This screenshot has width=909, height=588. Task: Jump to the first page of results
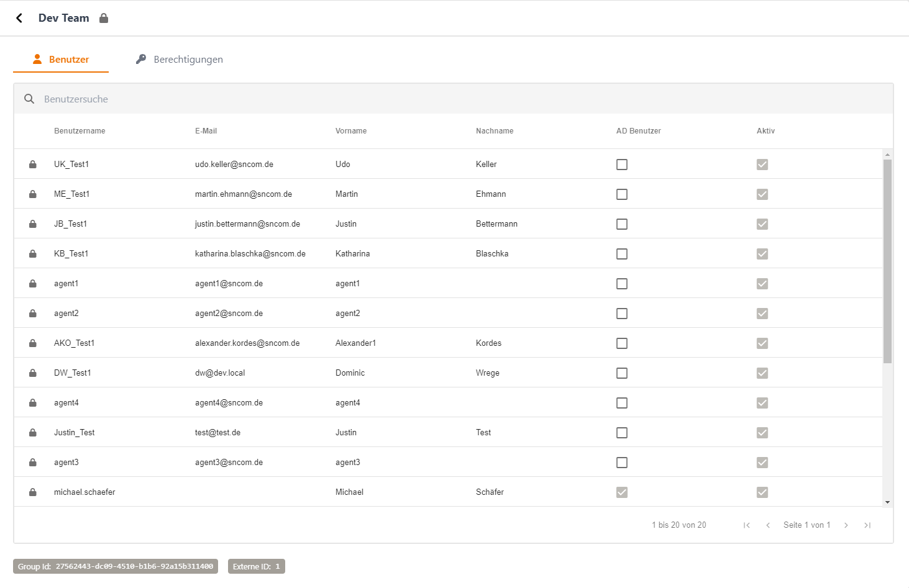[x=747, y=525]
